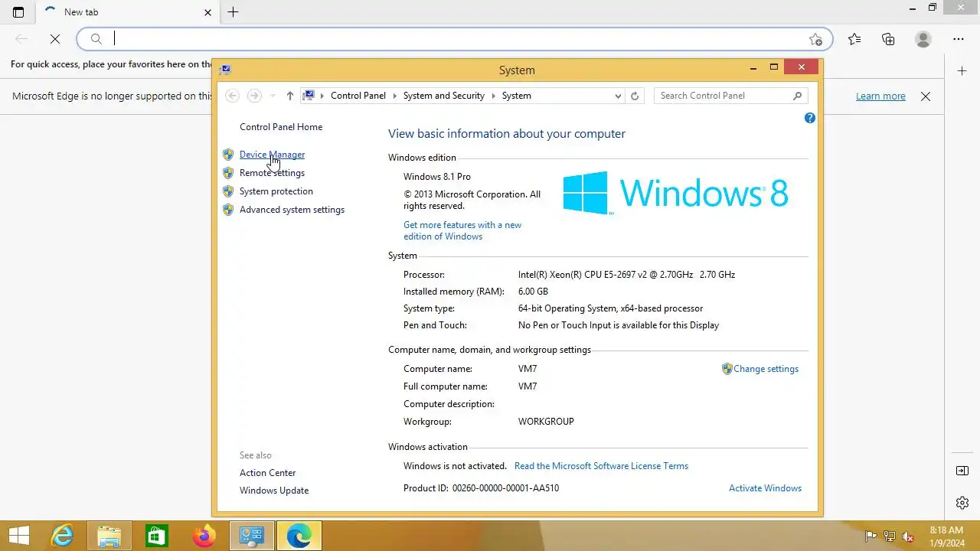
Task: Click the Edge sidebar plus button
Action: [962, 71]
